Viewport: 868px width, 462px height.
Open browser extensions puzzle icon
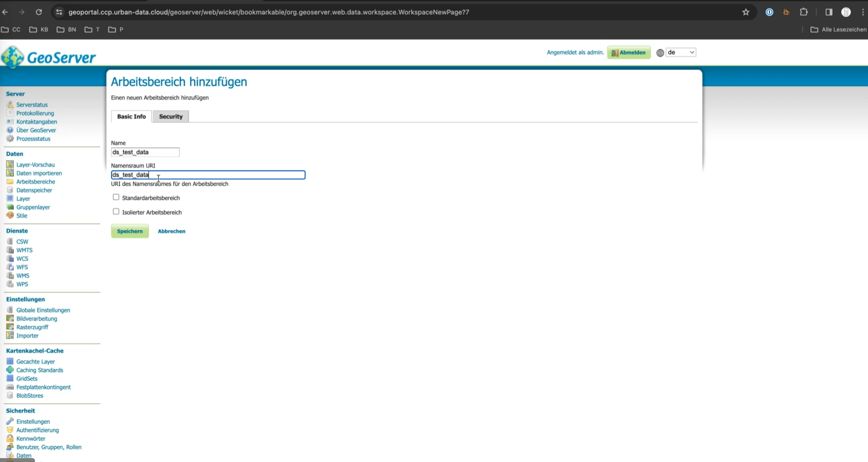804,12
